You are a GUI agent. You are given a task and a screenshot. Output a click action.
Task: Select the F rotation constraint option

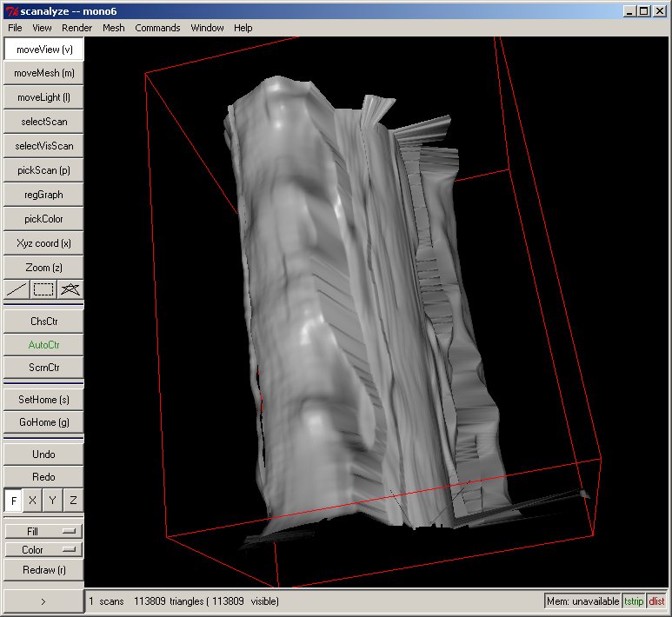[13, 501]
